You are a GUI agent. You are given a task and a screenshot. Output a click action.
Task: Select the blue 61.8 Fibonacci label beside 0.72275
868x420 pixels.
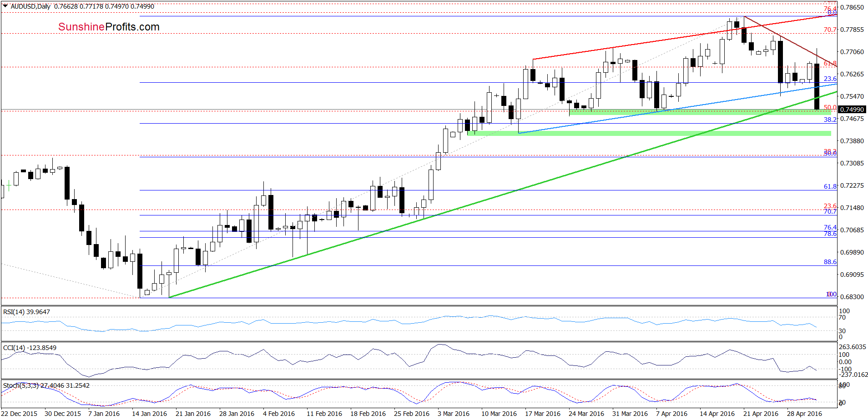pos(830,186)
